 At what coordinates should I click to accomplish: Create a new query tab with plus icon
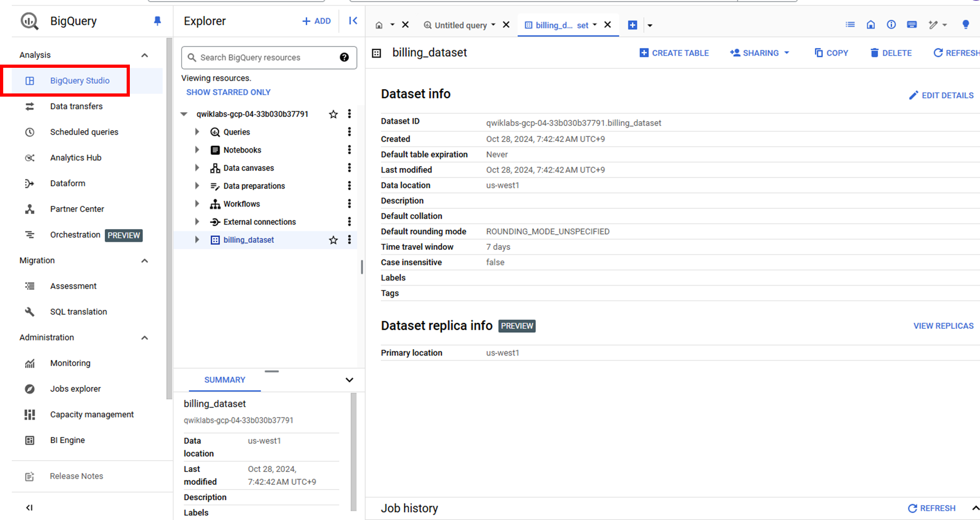pos(632,25)
